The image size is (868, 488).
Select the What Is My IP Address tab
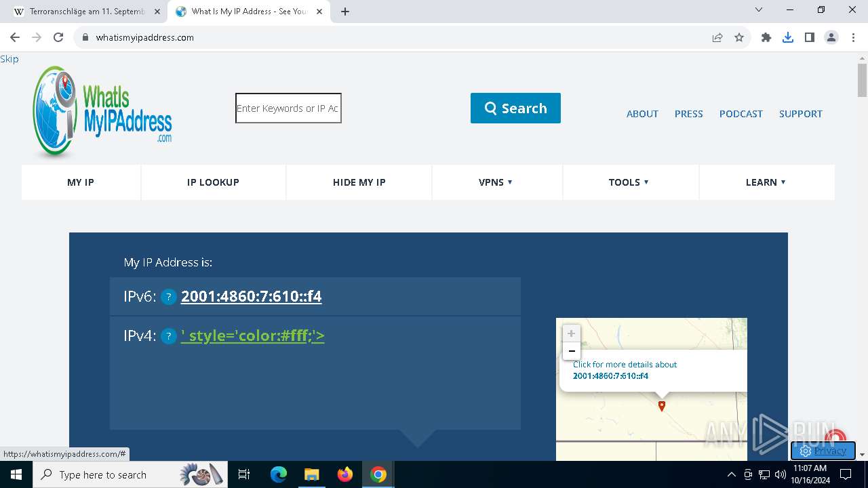(249, 12)
